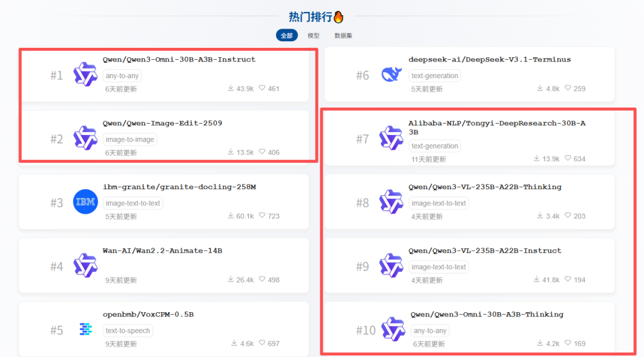Click heart icon next to 169
The image size is (644, 357).
(x=568, y=343)
